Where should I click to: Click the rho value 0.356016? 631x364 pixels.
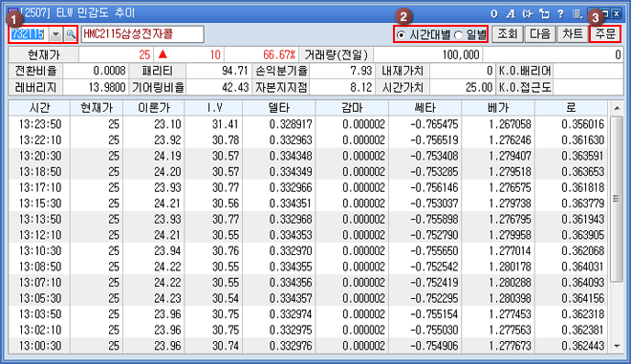point(583,124)
